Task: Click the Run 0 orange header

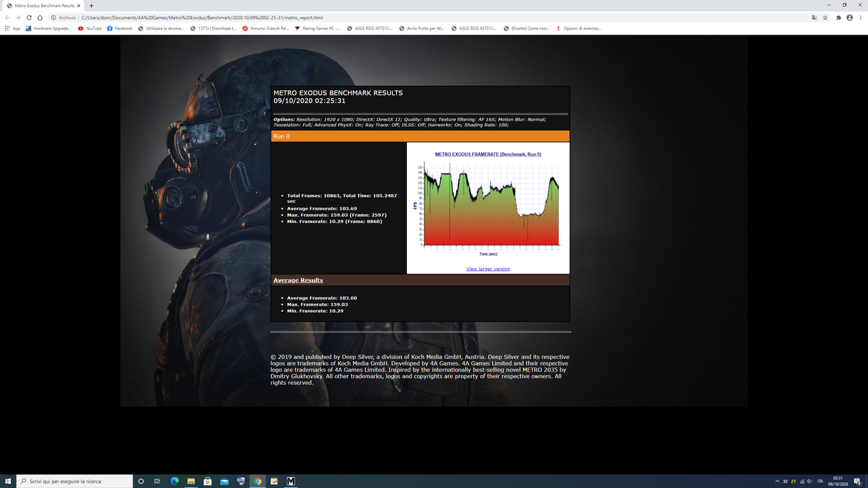Action: 420,136
